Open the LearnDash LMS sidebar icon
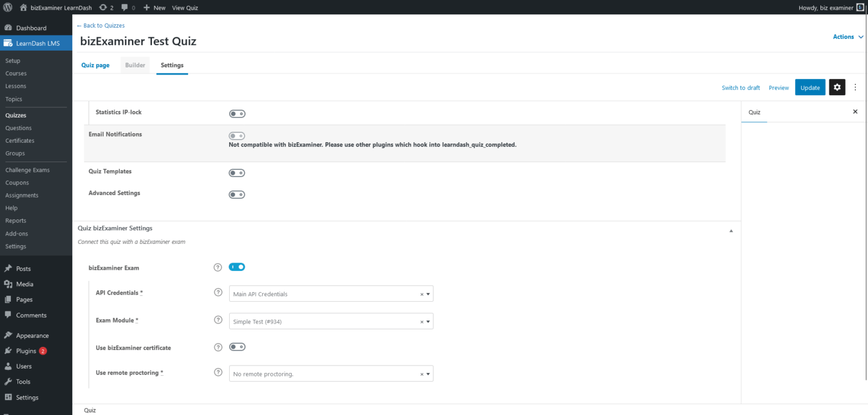This screenshot has width=868, height=415. 8,43
